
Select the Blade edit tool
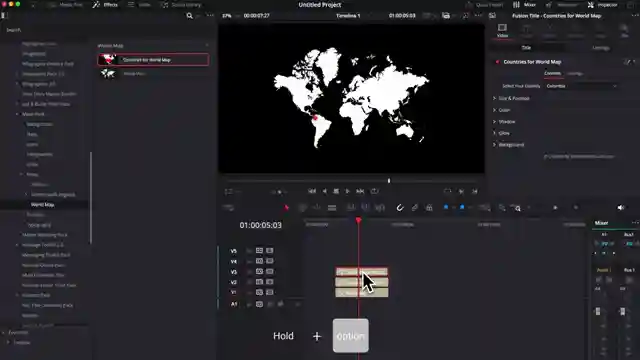pos(332,208)
